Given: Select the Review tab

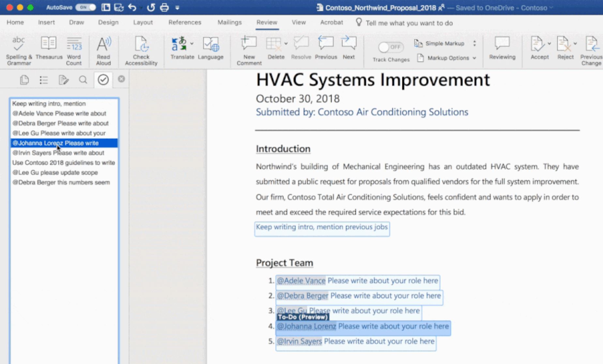Looking at the screenshot, I should [267, 23].
